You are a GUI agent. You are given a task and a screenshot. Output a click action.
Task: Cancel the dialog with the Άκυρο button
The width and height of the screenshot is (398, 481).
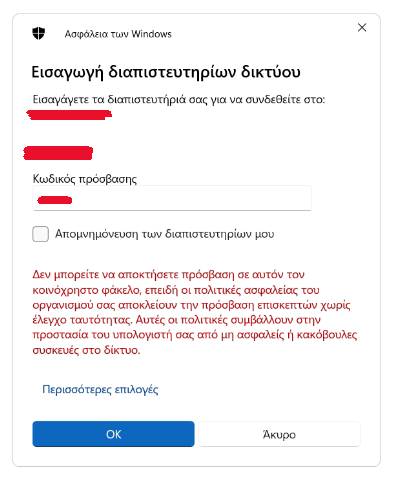pos(279,434)
